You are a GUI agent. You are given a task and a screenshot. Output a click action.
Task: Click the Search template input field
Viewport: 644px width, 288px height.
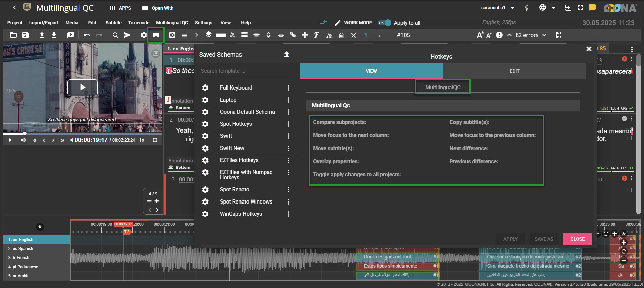click(x=245, y=71)
